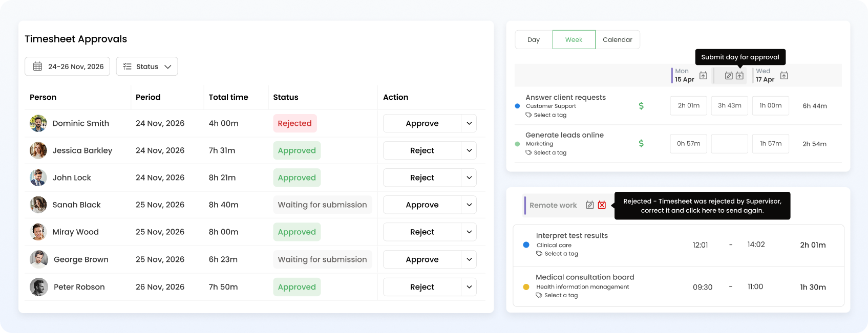Click tag icon under Health information management
This screenshot has width=868, height=333.
click(539, 295)
